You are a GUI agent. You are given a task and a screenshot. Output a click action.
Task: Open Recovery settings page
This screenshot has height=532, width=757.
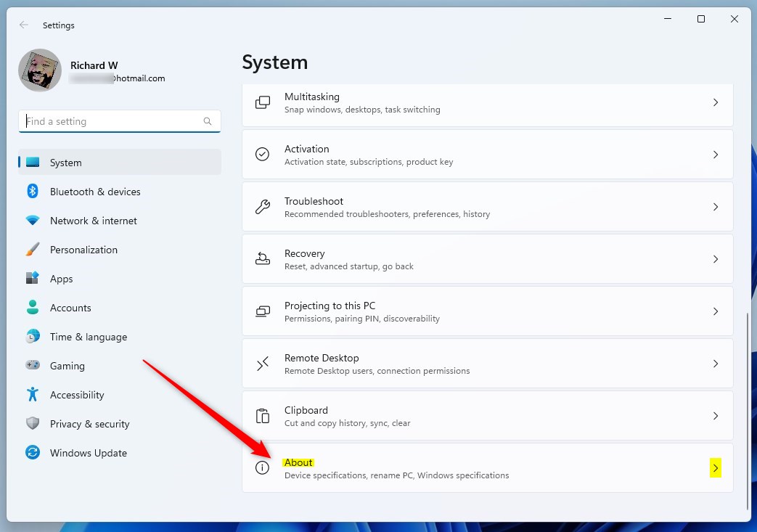tap(486, 259)
